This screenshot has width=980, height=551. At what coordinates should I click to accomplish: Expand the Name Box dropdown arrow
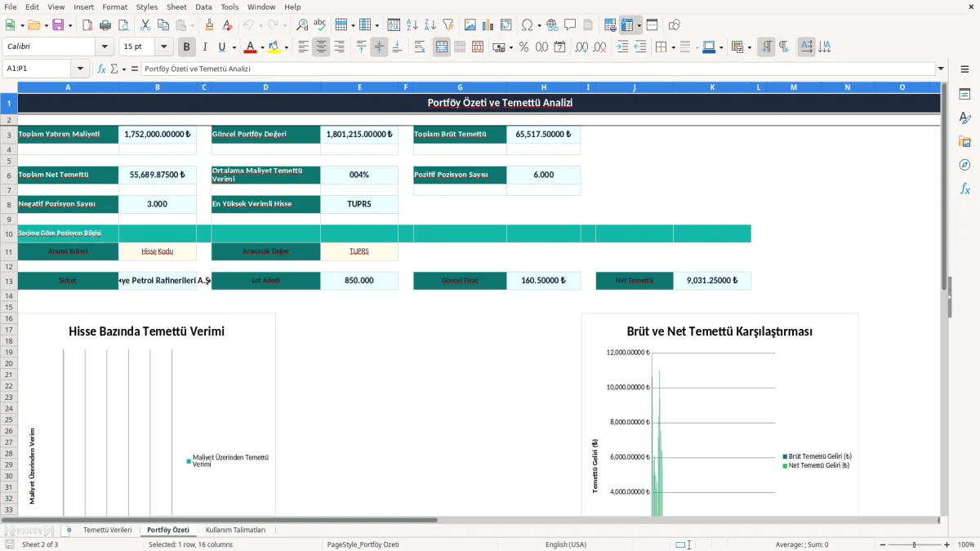click(80, 69)
